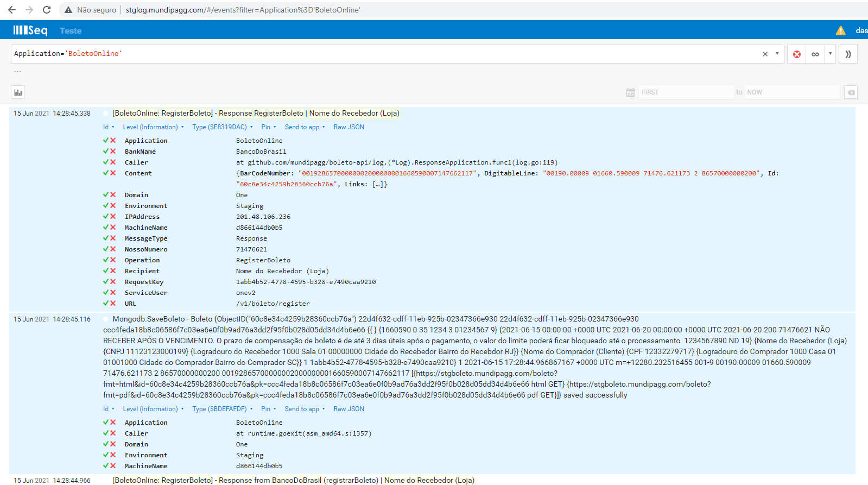
Task: Open the calendar date range picker
Action: (630, 92)
